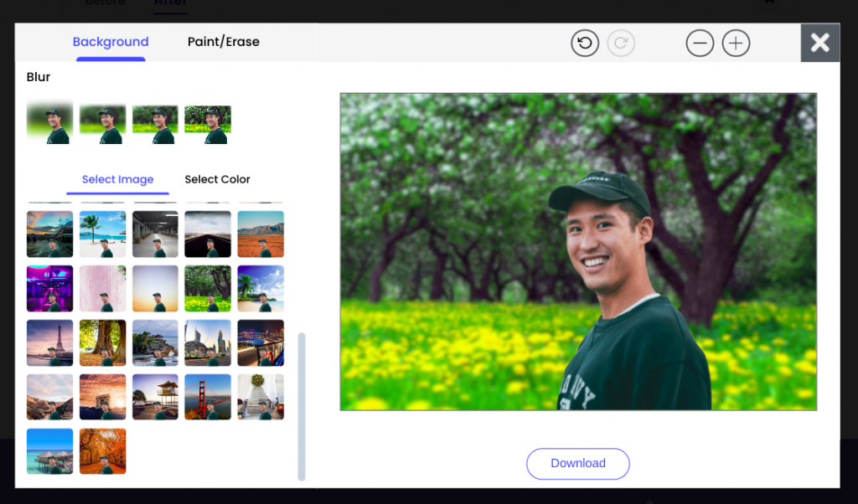The height and width of the screenshot is (504, 858).
Task: Choose the strongest blur preset thumbnail
Action: coord(49,124)
